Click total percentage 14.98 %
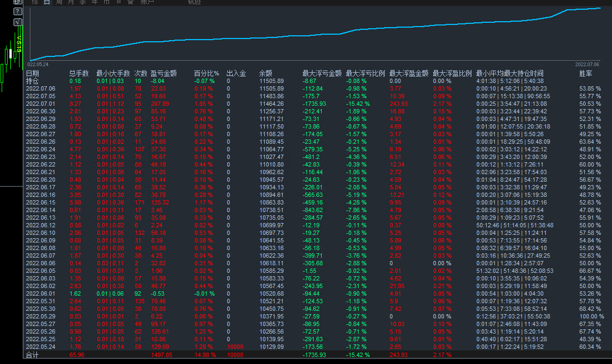The image size is (612, 364). point(205,355)
